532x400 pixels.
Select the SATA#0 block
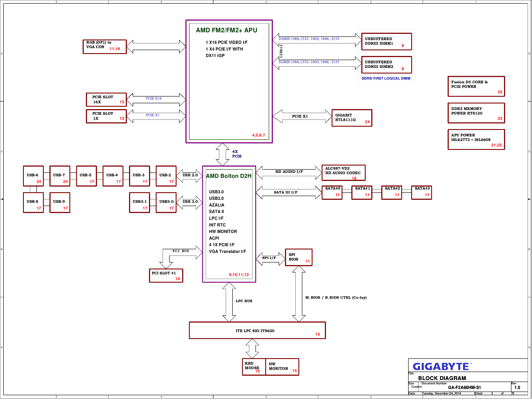tap(332, 193)
